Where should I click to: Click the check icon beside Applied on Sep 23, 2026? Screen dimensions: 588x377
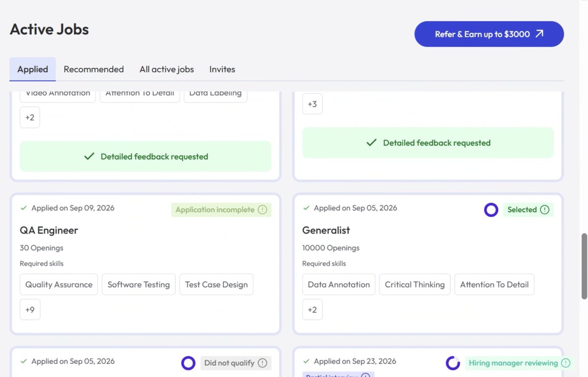[x=306, y=361]
